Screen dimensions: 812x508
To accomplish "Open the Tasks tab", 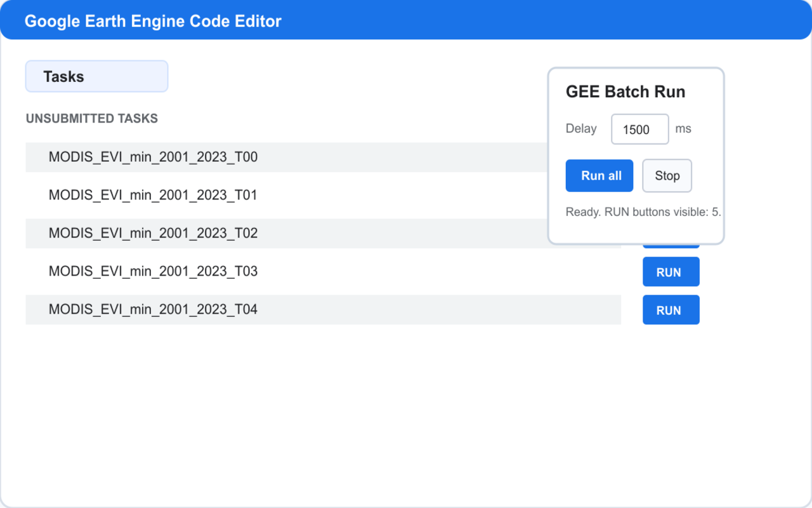I will point(96,76).
